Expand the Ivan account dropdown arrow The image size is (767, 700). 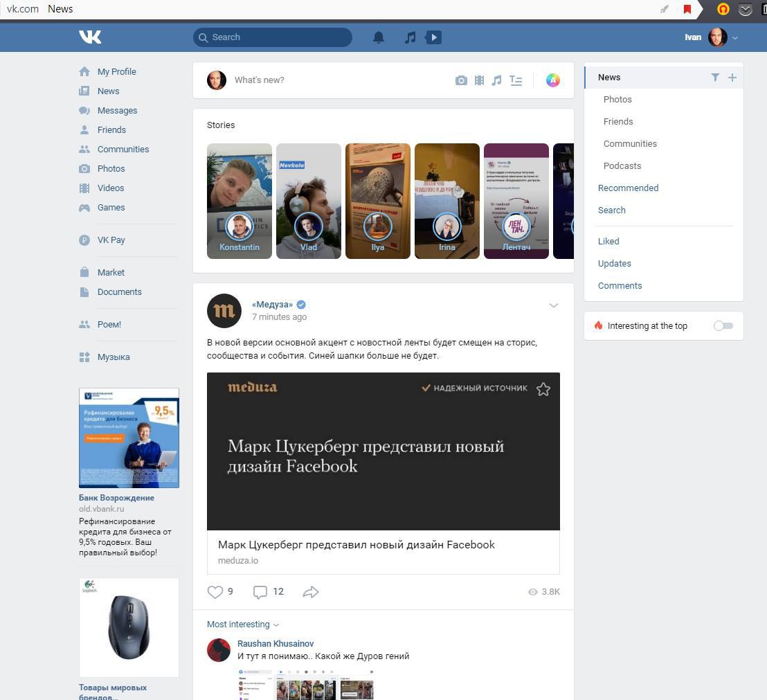click(734, 37)
